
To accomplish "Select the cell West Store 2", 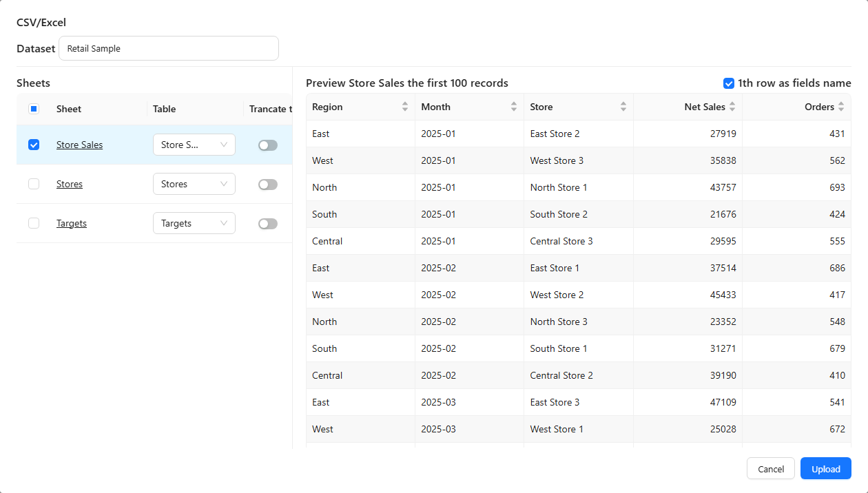I will [579, 295].
